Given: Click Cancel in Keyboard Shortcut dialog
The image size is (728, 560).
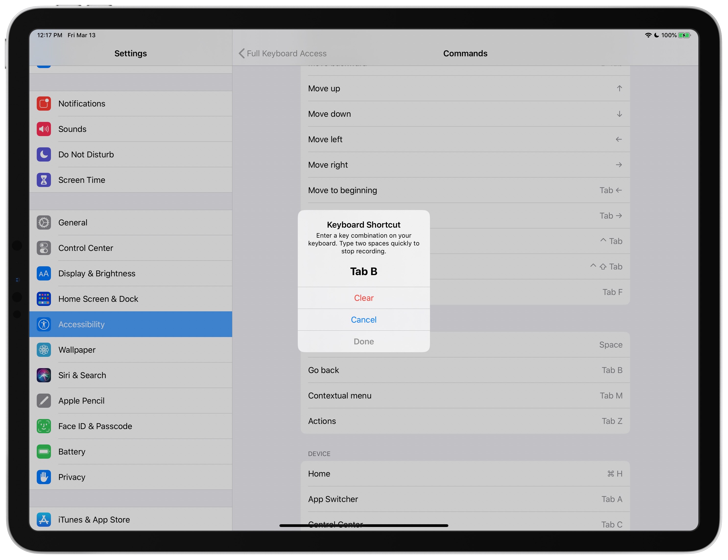Looking at the screenshot, I should click(x=364, y=320).
